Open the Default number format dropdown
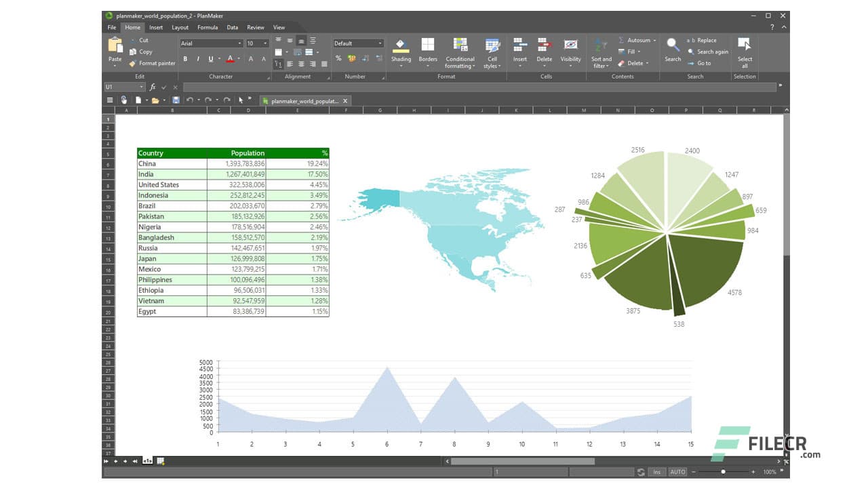 click(x=380, y=43)
